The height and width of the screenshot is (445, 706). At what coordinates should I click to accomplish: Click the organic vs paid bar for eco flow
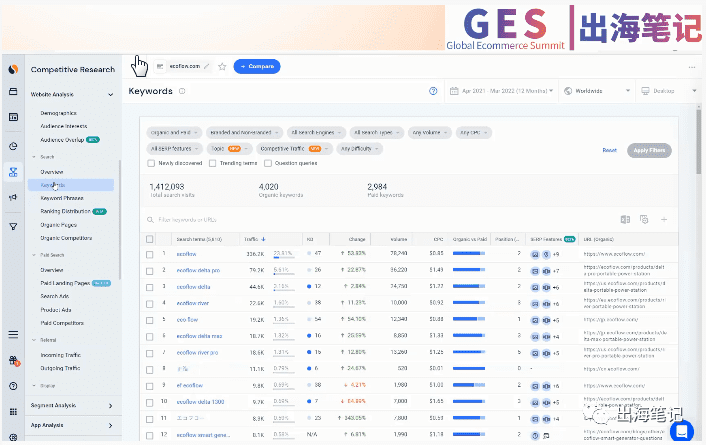click(x=469, y=319)
